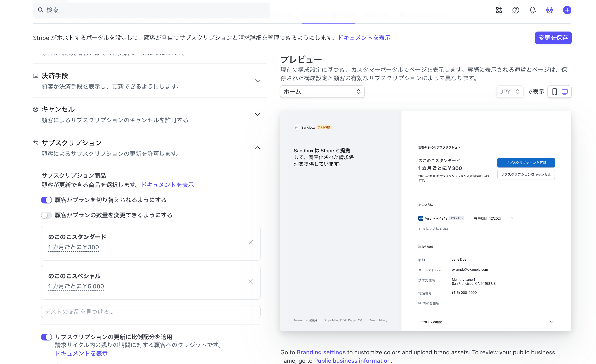Open the ホーム preview page dropdown
This screenshot has height=364, width=596.
tap(322, 92)
